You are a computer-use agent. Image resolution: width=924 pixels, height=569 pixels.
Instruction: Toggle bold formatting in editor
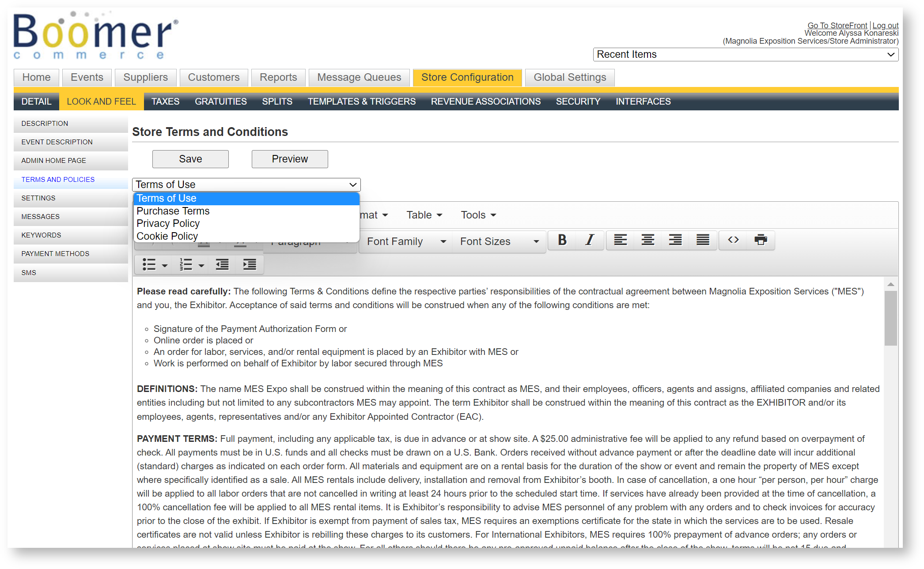coord(562,240)
